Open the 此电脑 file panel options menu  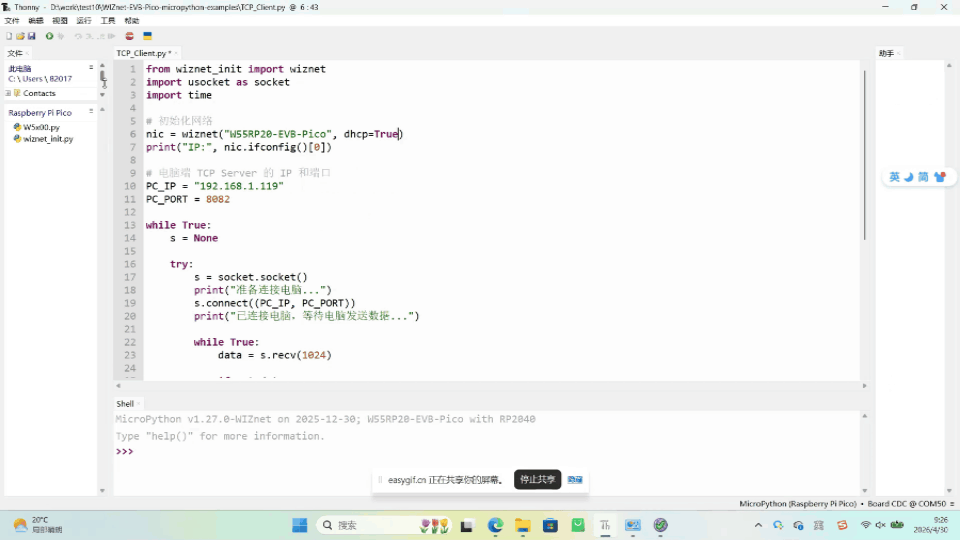click(91, 67)
